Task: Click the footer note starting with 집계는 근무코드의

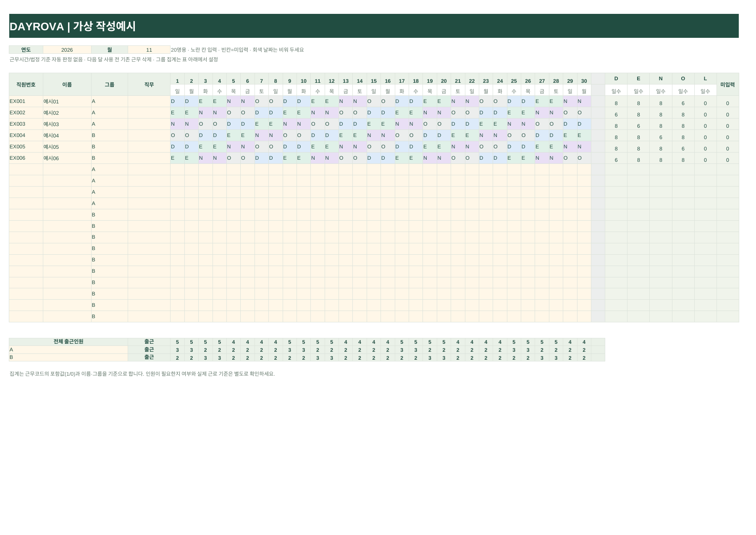Action: tap(142, 374)
